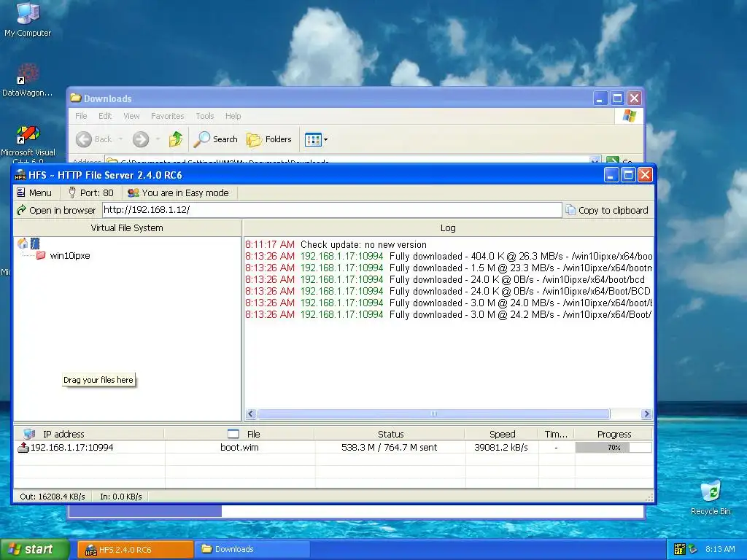Viewport: 747px width, 560px height.
Task: Click the HFS title bar icon
Action: pyautogui.click(x=20, y=175)
